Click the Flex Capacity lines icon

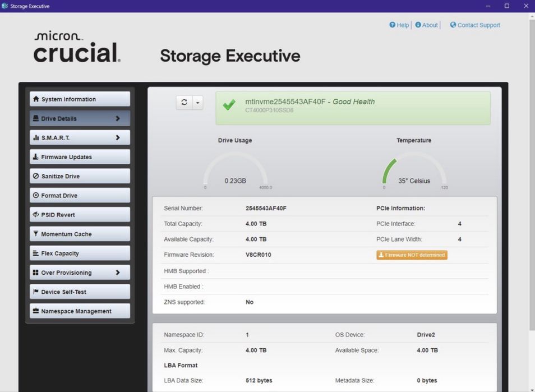35,253
